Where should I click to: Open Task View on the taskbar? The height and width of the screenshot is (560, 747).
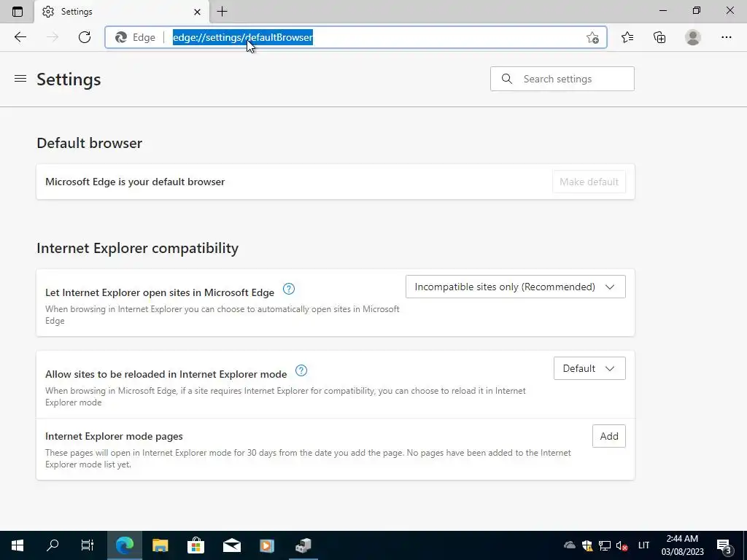tap(88, 545)
